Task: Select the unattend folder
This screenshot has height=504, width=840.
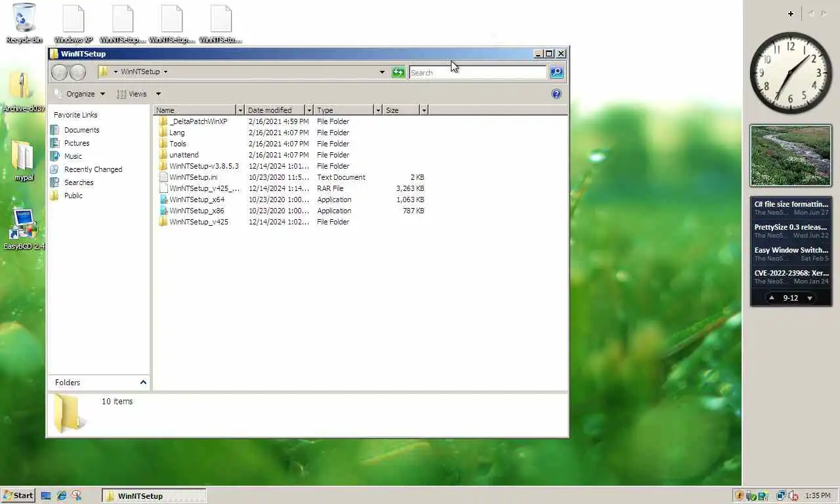Action: (x=184, y=155)
